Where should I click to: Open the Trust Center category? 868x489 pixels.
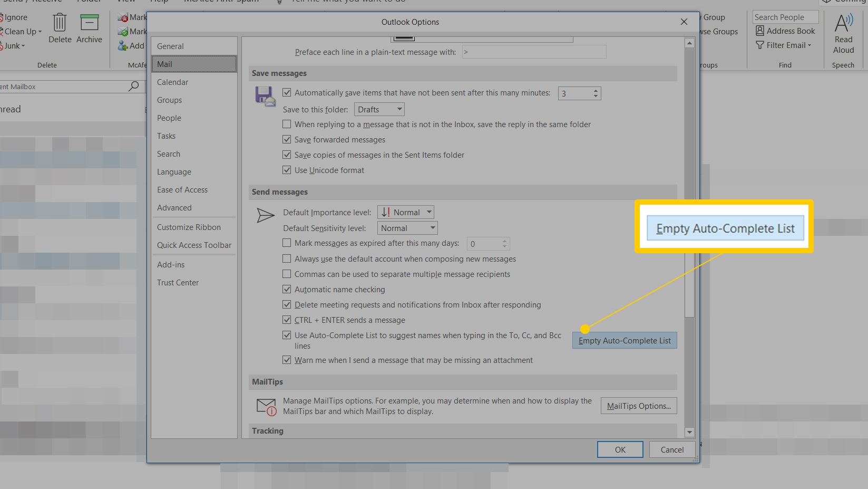(194, 283)
